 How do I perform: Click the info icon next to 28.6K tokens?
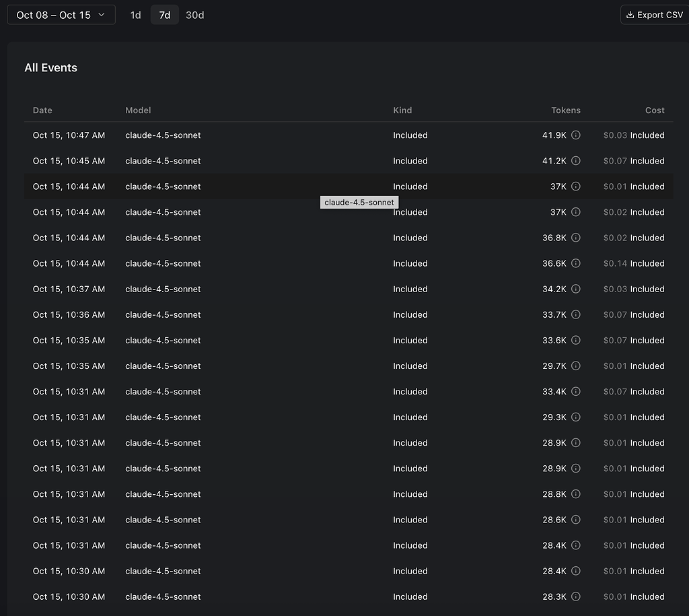coord(576,519)
